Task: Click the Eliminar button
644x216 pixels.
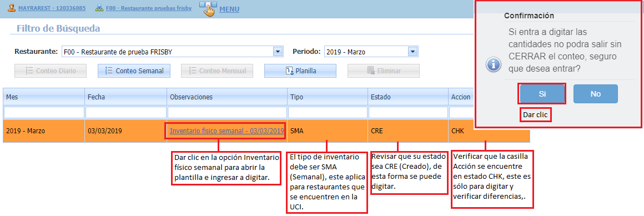Action: click(x=384, y=71)
